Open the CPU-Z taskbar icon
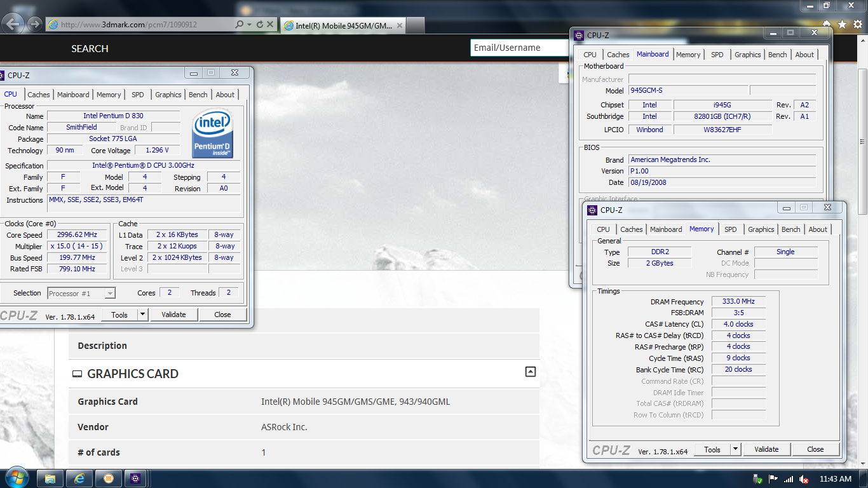Viewport: 868px width, 488px height. click(135, 478)
